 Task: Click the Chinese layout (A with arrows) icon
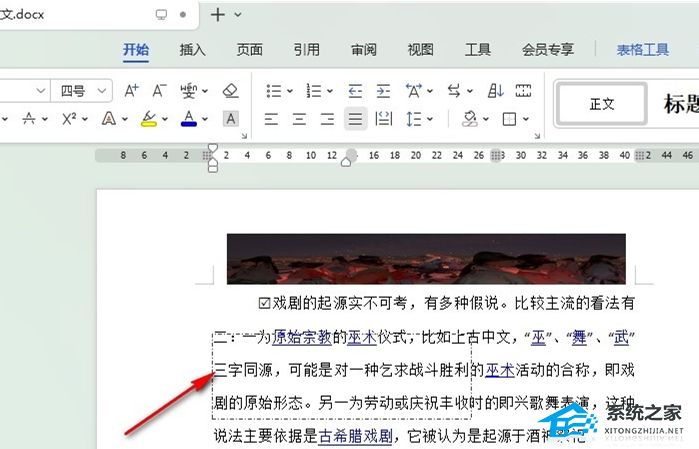coord(414,91)
